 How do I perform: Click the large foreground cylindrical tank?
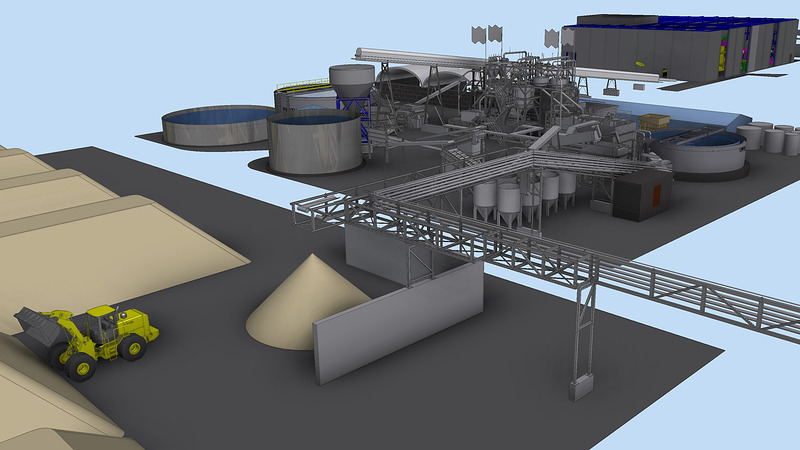click(x=314, y=143)
